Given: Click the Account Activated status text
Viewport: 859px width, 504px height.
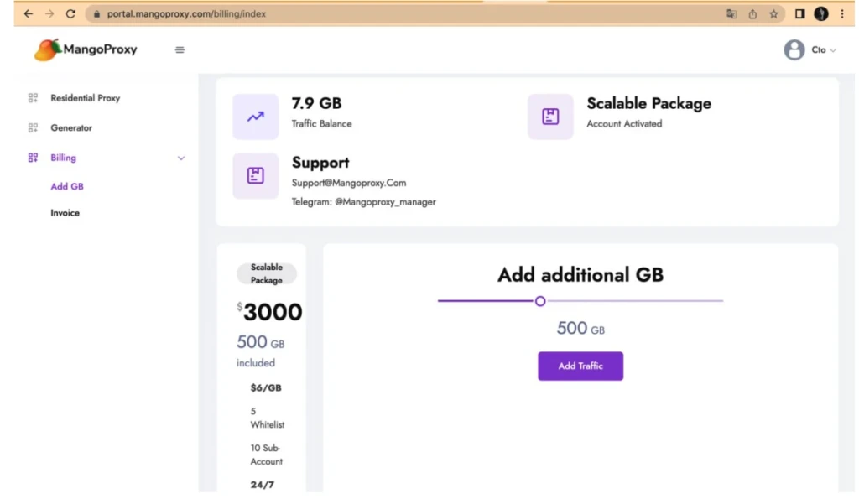Looking at the screenshot, I should coord(624,124).
